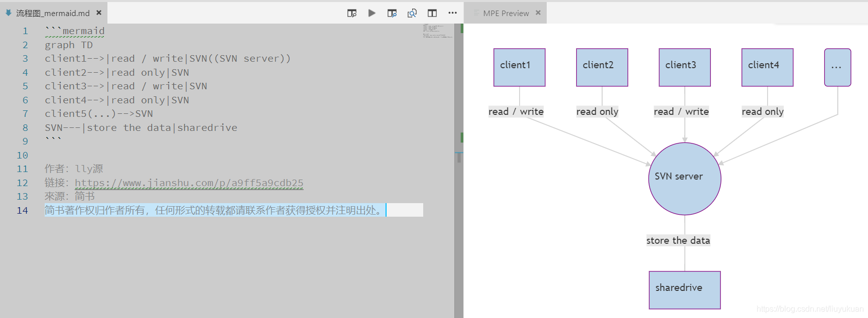Click the MPE Preview tab icon
868x318 pixels.
pos(476,13)
